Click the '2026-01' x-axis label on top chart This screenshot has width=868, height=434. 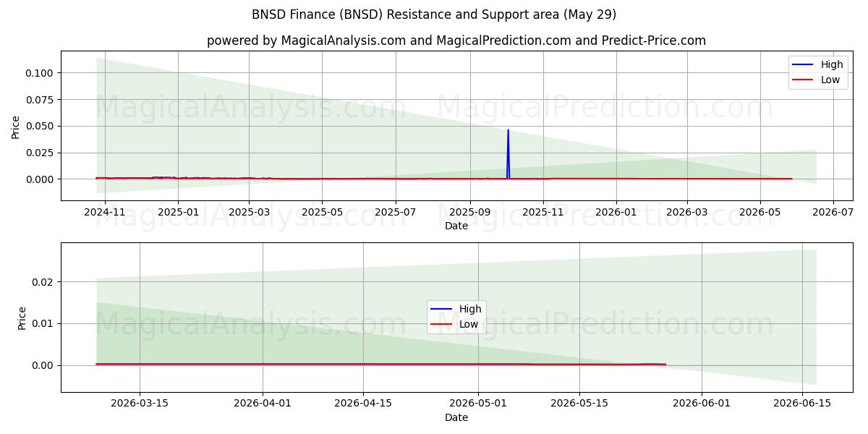(x=616, y=212)
